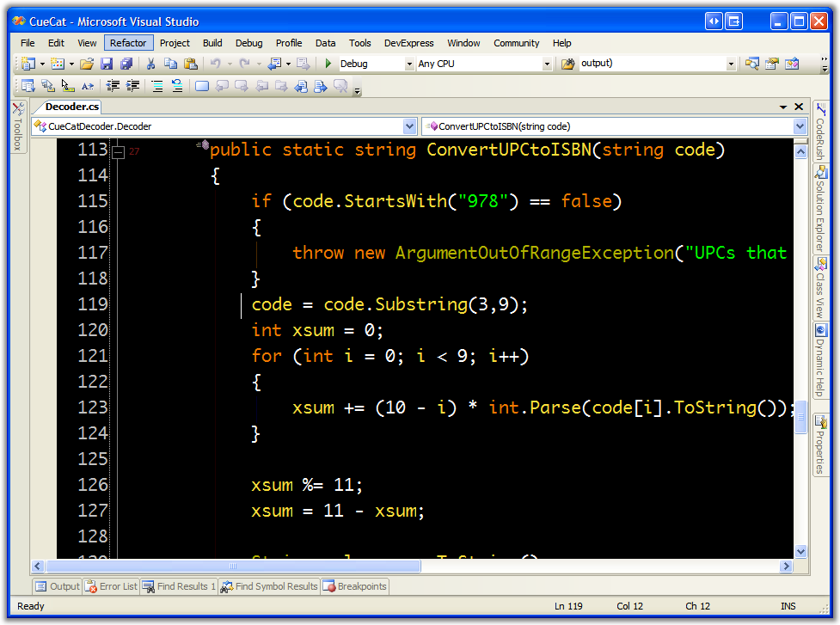The height and width of the screenshot is (625, 840).
Task: Open the Community menu
Action: pyautogui.click(x=517, y=43)
